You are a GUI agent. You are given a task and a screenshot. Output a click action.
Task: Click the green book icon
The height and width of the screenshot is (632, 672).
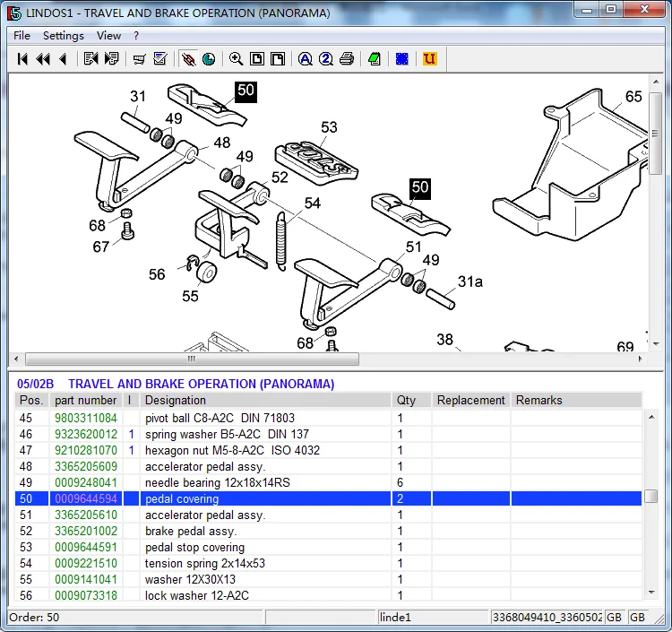tap(375, 59)
